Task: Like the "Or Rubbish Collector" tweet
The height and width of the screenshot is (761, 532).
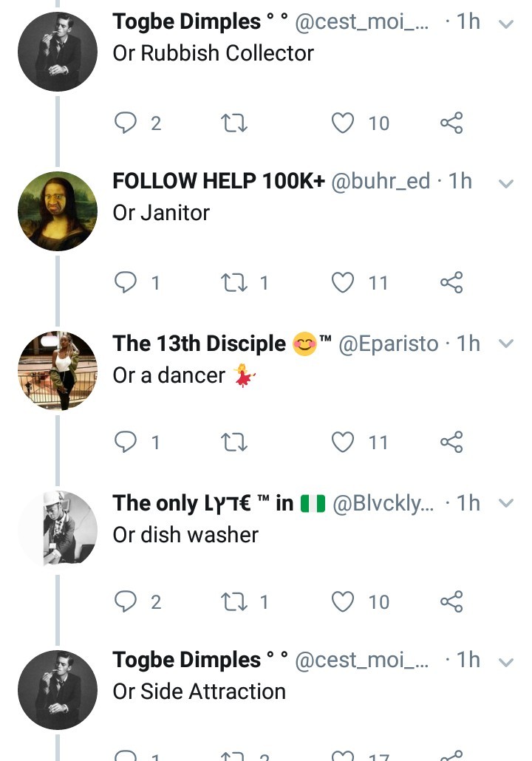Action: pos(343,123)
